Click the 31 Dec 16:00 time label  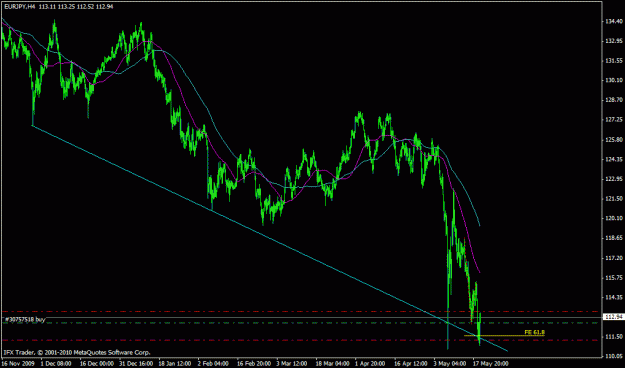136,364
